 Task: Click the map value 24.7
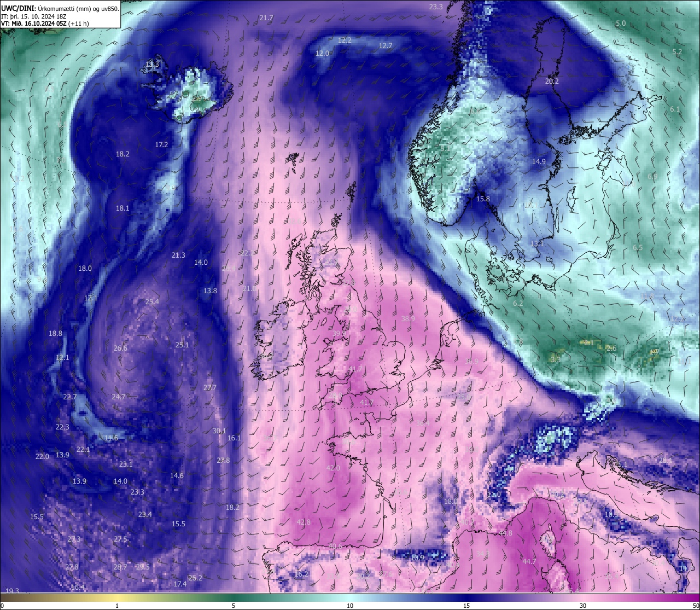point(119,397)
